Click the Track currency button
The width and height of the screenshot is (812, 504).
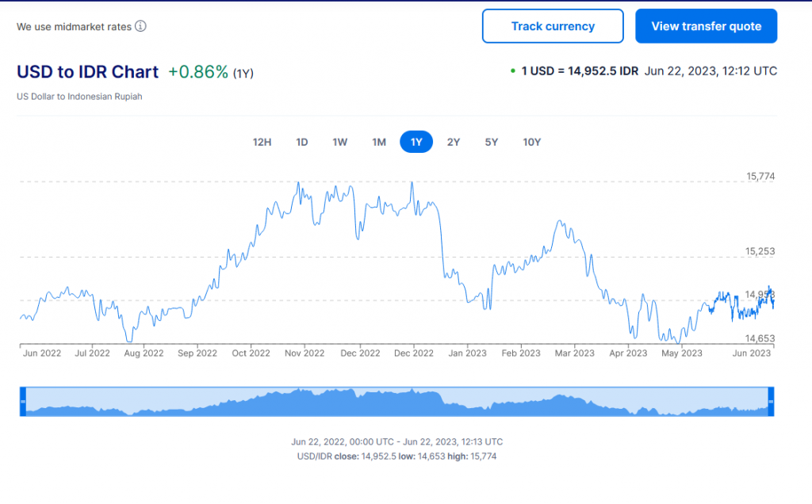[x=553, y=26]
